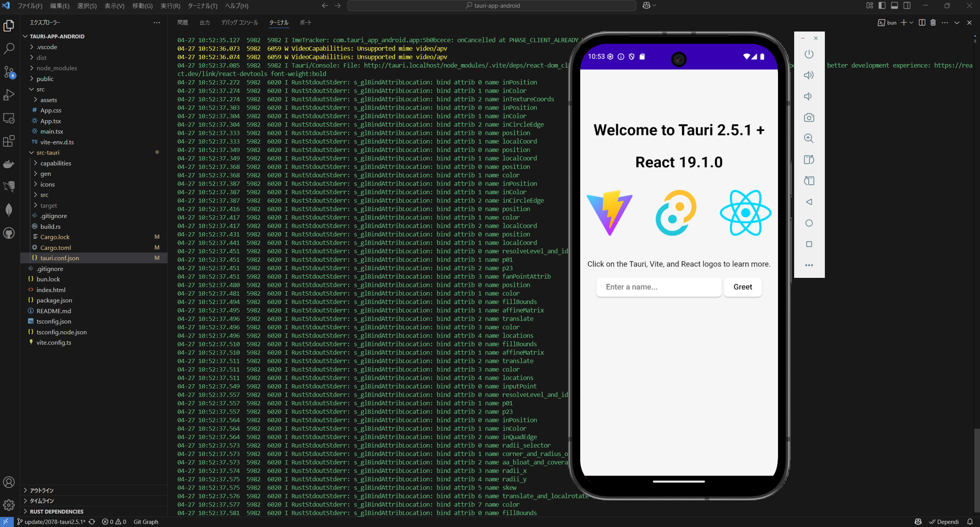Screen dimensions: 980x527
Task: Switch to the 出力 panel tab
Action: (x=205, y=23)
